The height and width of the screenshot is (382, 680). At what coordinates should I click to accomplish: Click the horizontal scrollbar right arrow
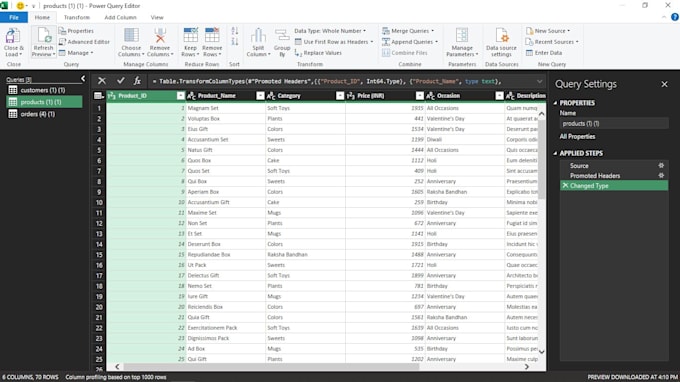click(x=527, y=367)
